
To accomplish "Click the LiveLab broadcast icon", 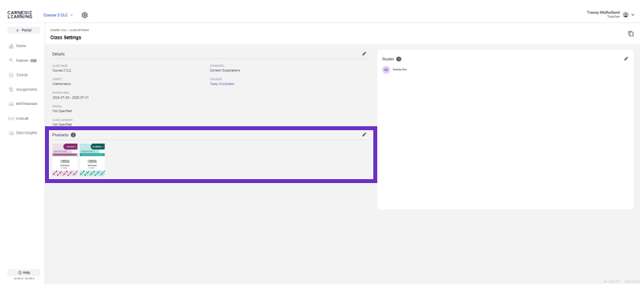I will tap(11, 118).
